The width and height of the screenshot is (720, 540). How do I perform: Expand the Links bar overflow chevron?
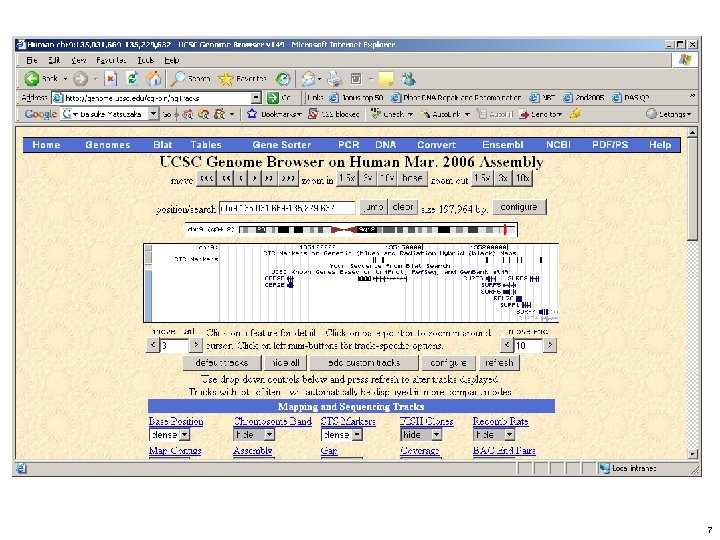692,96
